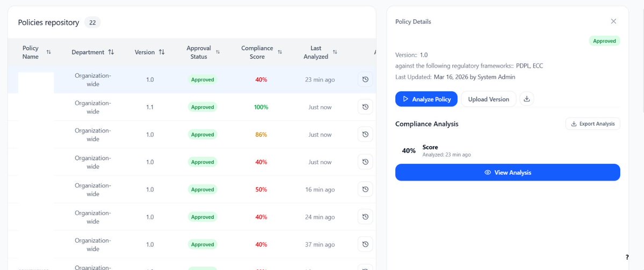Click the Export Analysis button

coord(592,123)
